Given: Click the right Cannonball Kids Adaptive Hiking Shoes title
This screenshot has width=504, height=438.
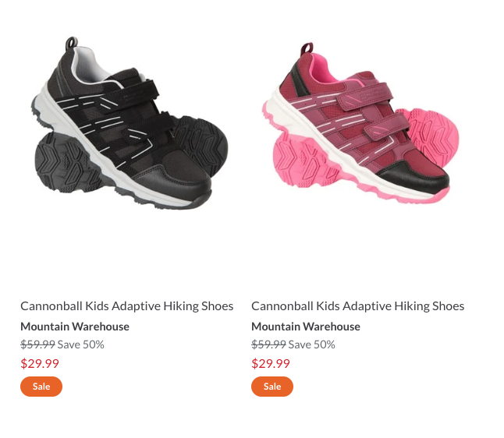Looking at the screenshot, I should [358, 306].
